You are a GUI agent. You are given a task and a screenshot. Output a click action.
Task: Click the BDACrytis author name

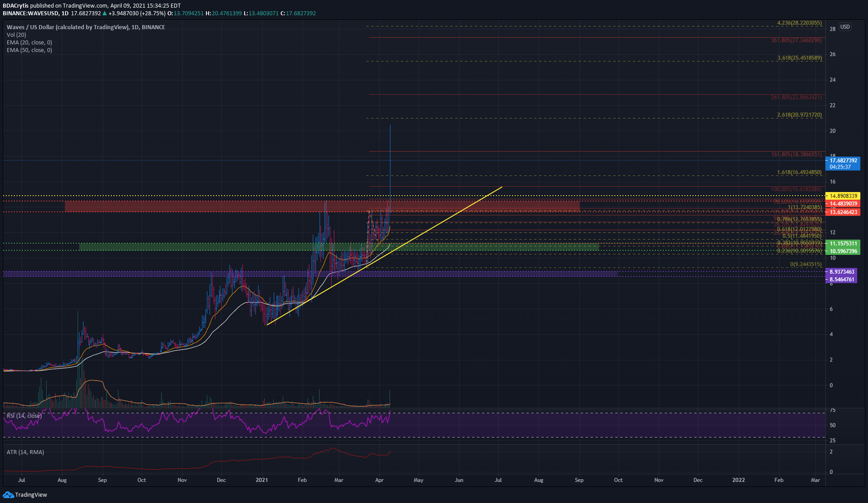pos(15,6)
